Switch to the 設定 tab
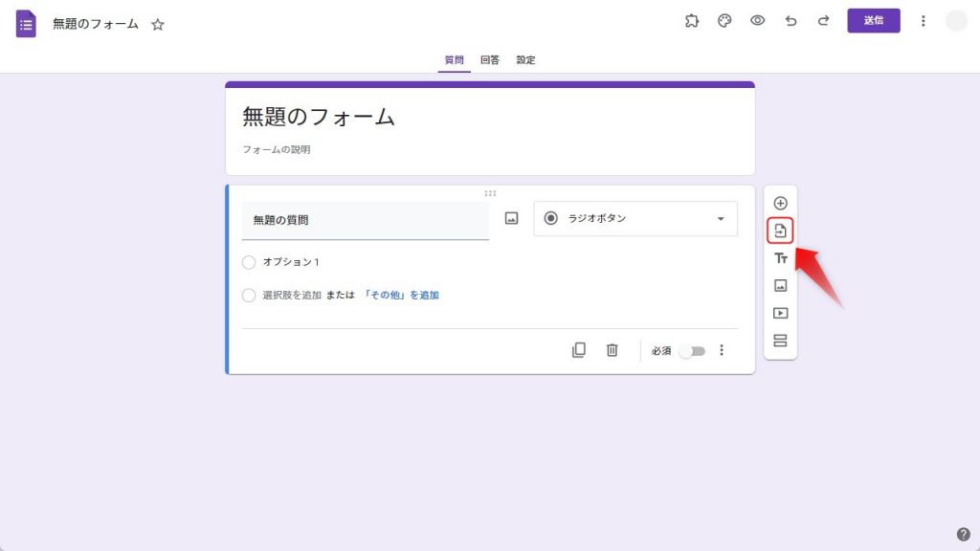This screenshot has width=980, height=551. click(x=525, y=60)
